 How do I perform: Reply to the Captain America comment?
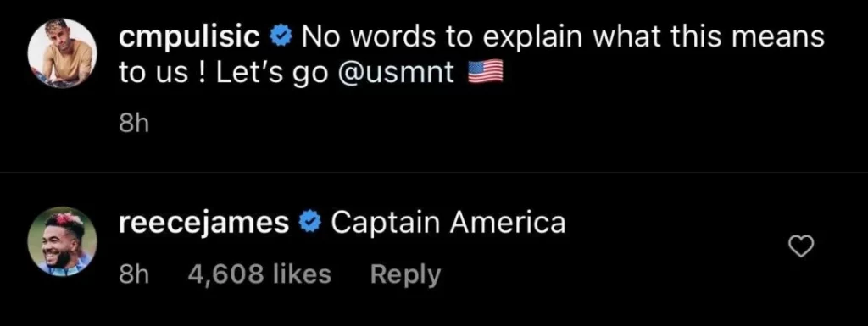click(x=405, y=274)
